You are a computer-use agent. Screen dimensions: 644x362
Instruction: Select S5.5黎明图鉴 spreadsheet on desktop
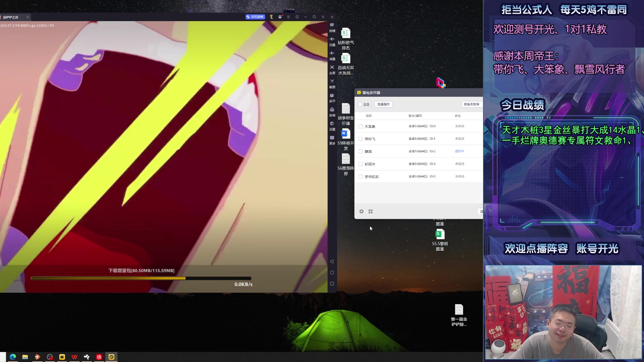click(440, 240)
